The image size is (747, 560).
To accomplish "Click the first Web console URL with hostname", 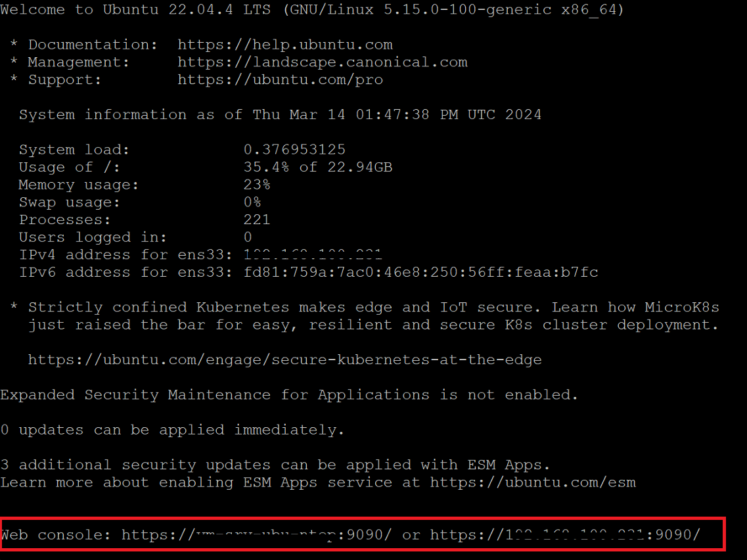I will (256, 535).
